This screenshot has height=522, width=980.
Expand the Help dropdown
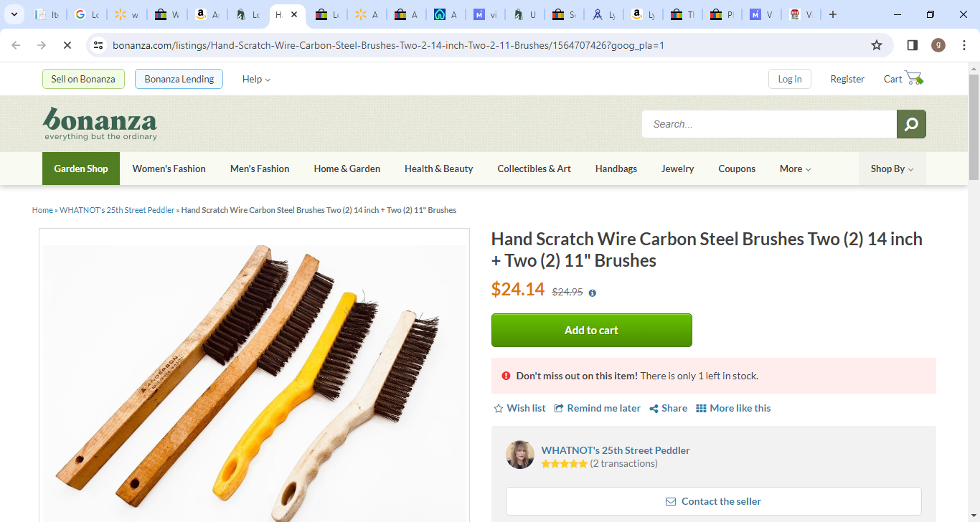pyautogui.click(x=256, y=79)
